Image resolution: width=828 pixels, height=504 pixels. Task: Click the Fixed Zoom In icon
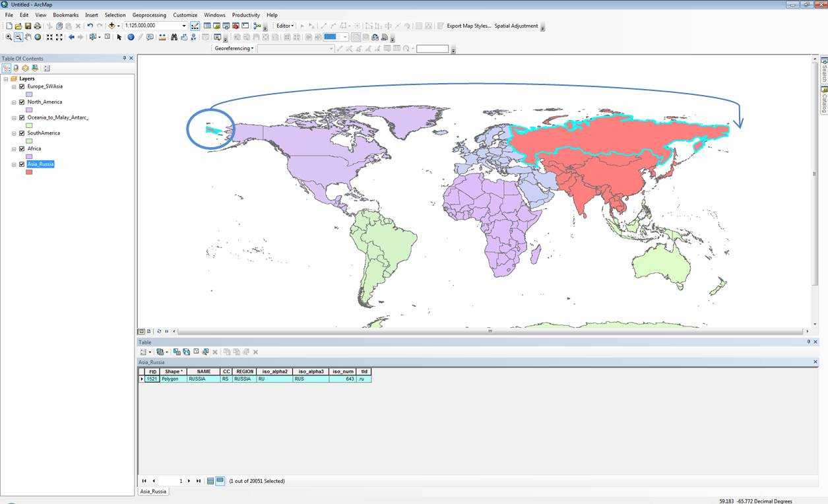(x=49, y=37)
